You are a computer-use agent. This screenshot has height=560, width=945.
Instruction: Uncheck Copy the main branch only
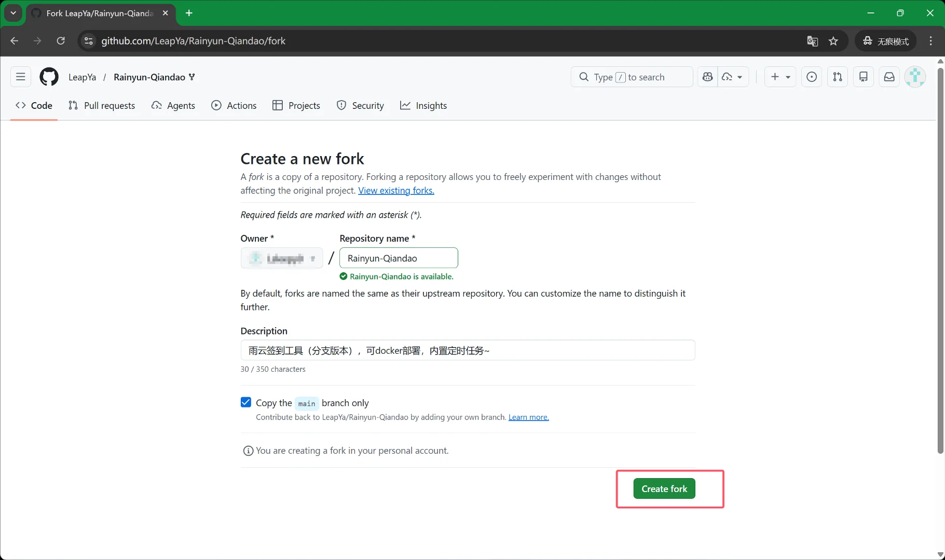[x=246, y=402]
